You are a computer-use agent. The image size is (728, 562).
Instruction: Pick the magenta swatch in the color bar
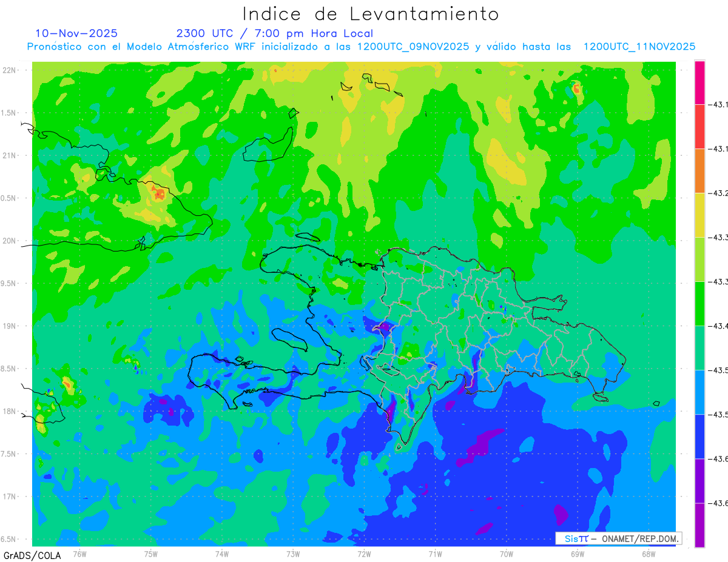click(699, 82)
